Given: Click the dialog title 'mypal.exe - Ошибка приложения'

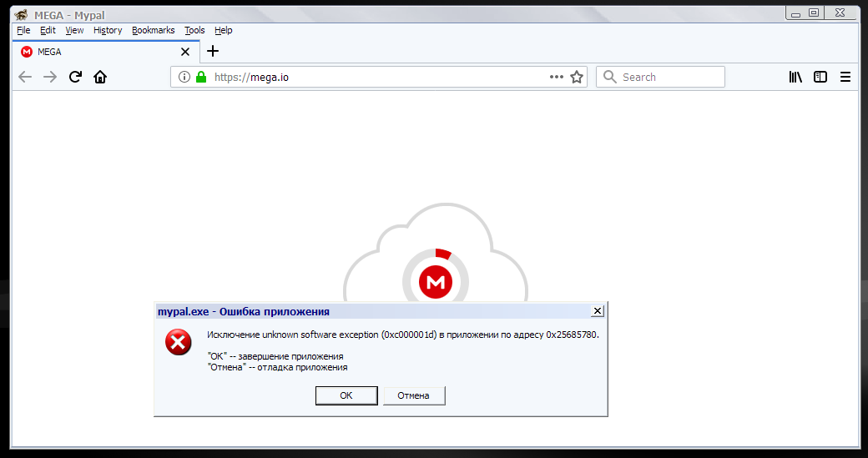Looking at the screenshot, I should coord(244,312).
